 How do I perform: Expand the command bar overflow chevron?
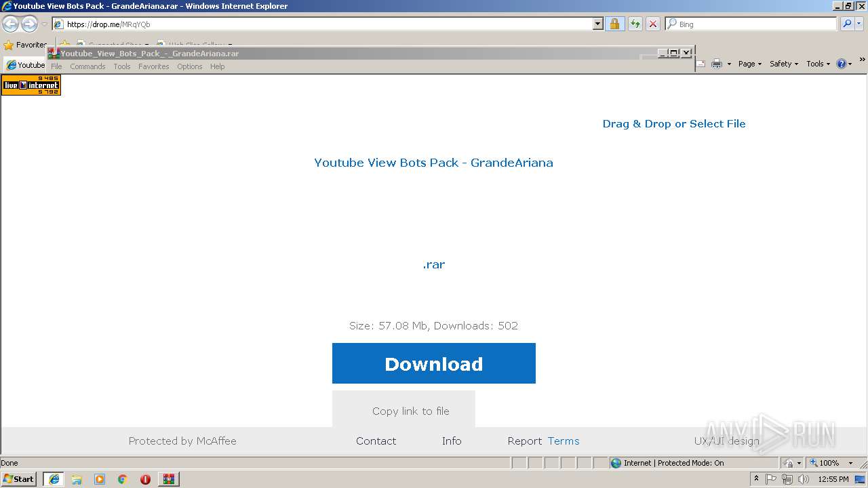tap(863, 60)
